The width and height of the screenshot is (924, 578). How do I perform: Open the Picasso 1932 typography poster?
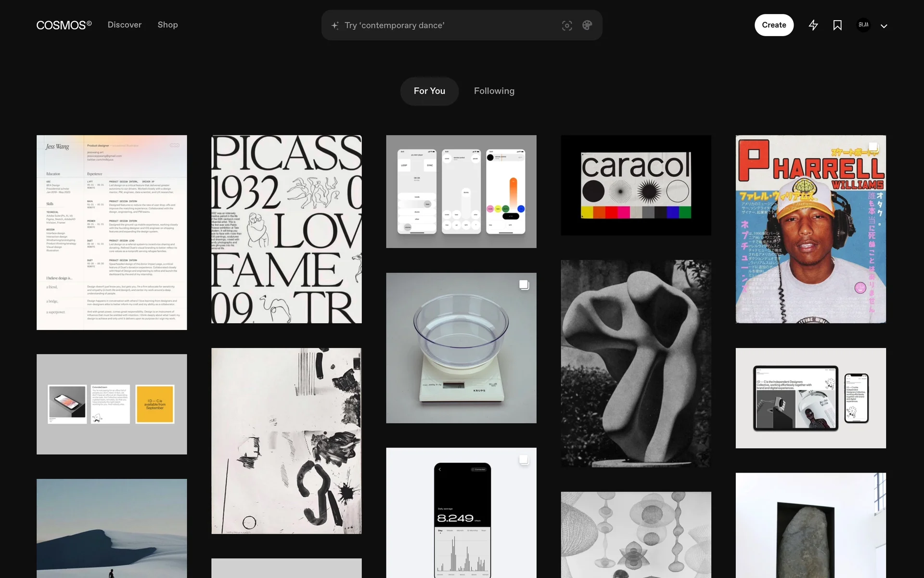tap(286, 229)
